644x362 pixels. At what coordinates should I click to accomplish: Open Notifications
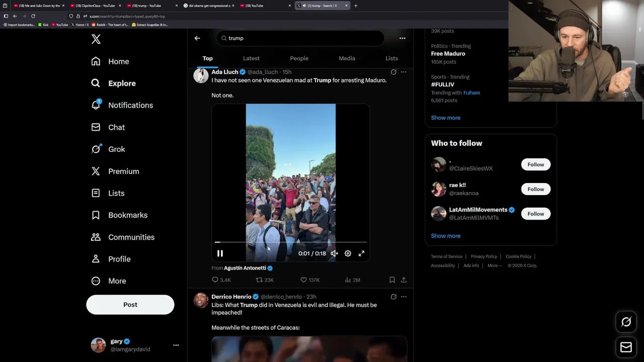click(122, 105)
